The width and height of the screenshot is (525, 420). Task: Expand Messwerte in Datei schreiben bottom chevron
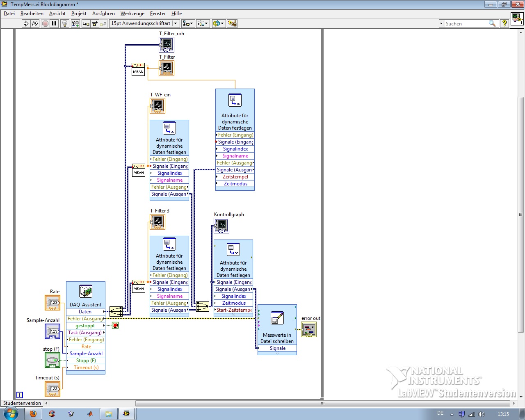[277, 353]
